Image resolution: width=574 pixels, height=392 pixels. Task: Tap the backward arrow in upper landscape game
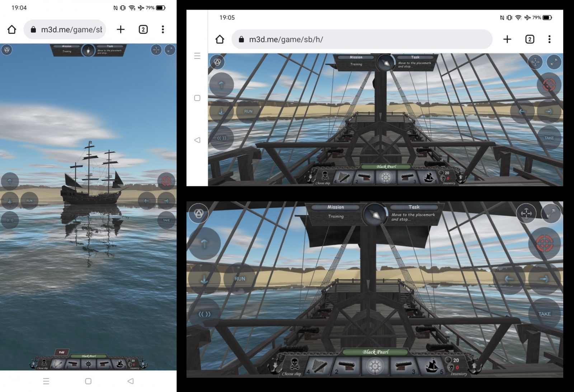221,111
